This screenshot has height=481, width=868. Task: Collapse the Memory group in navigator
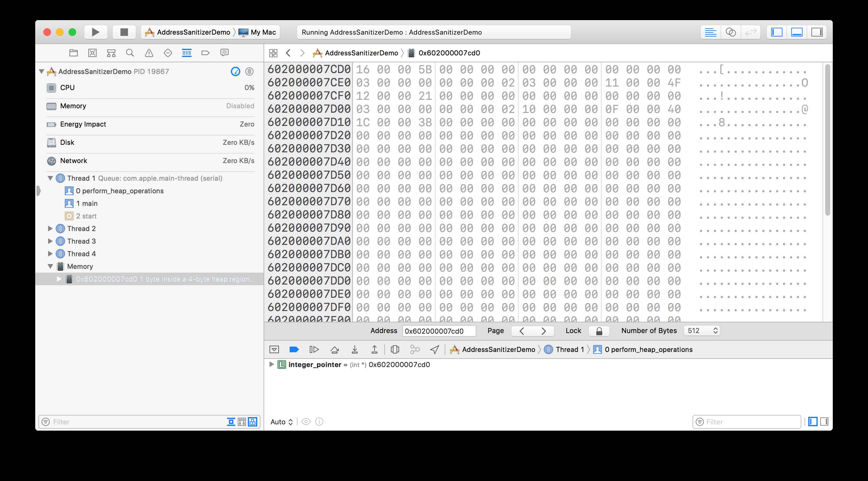pos(50,267)
